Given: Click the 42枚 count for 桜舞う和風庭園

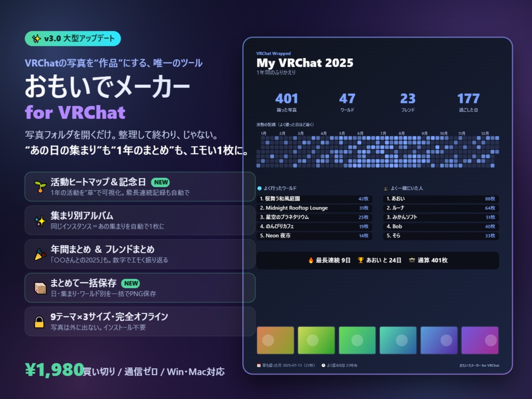Looking at the screenshot, I should [363, 199].
